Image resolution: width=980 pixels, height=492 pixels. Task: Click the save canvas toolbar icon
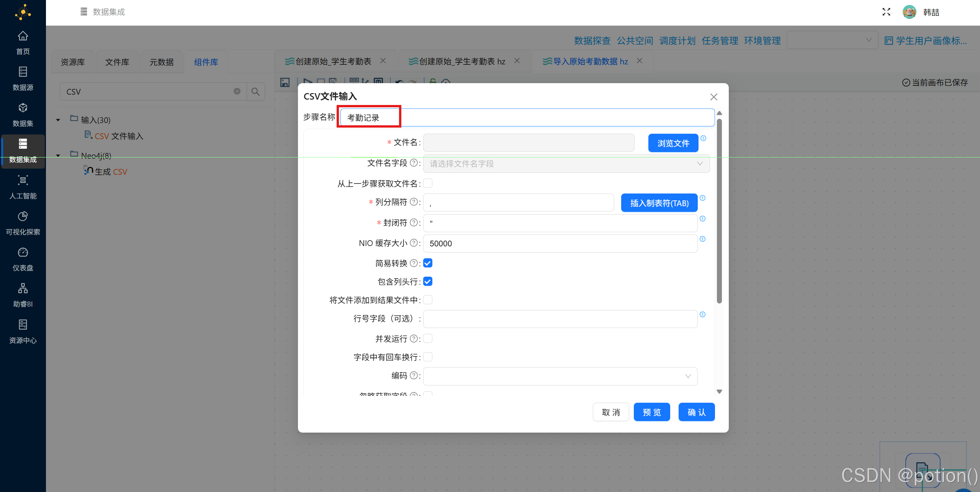(285, 82)
